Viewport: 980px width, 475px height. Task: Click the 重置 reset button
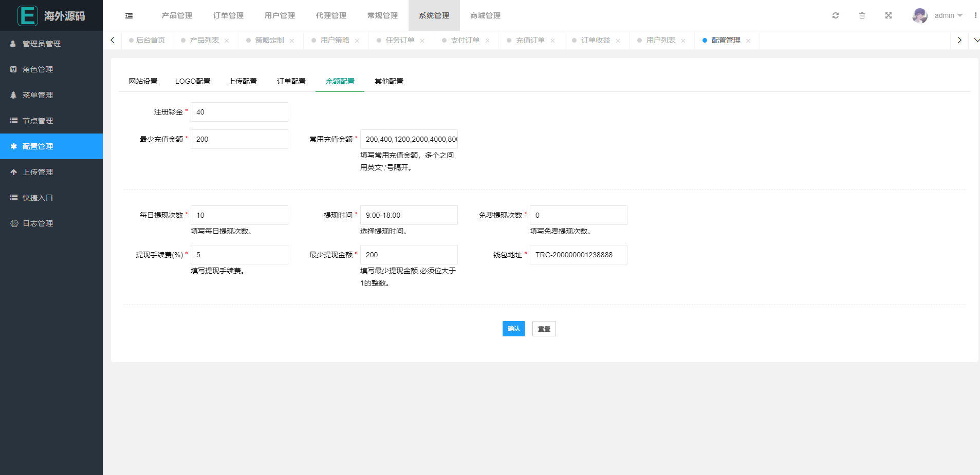pos(544,329)
